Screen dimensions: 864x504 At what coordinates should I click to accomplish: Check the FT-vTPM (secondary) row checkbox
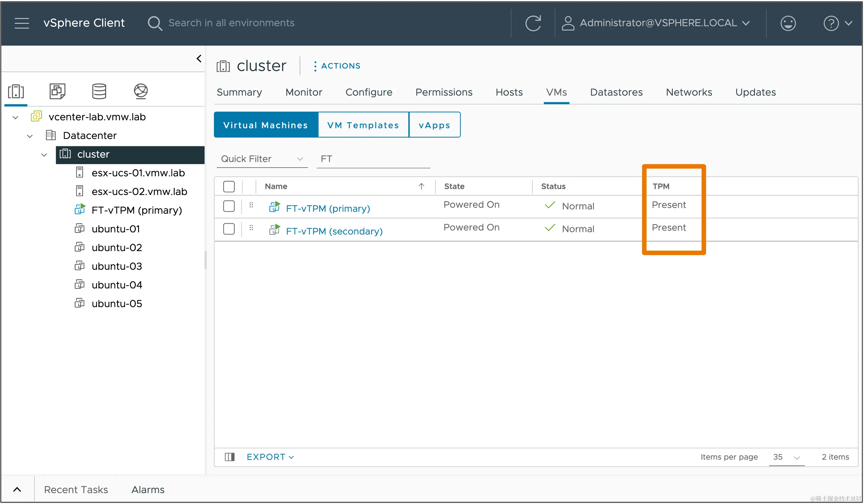pyautogui.click(x=229, y=229)
